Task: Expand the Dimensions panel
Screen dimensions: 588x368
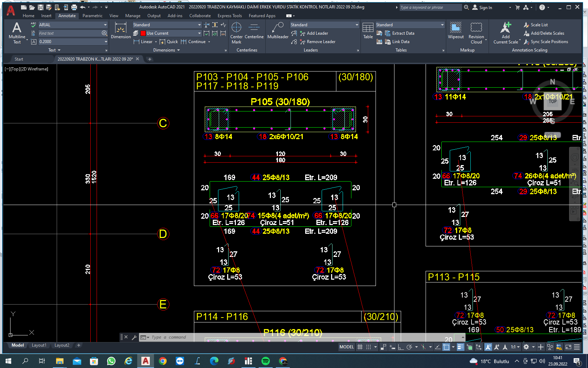Action: point(167,50)
